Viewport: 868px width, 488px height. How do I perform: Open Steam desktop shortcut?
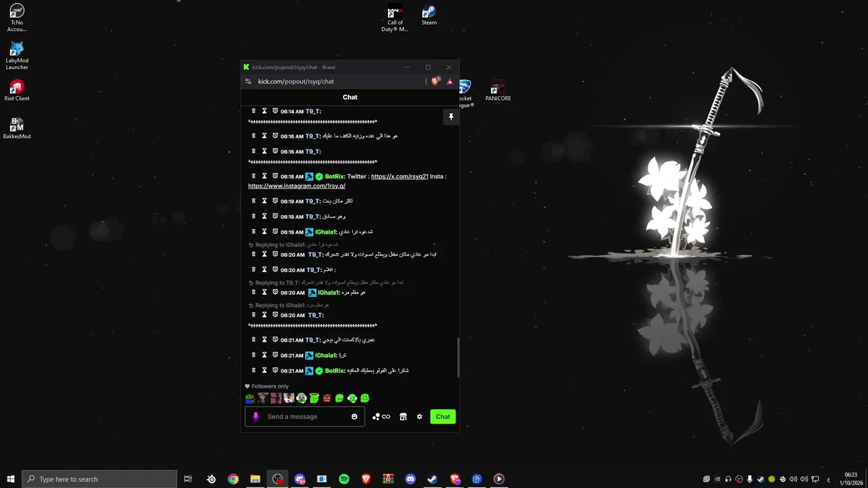429,15
